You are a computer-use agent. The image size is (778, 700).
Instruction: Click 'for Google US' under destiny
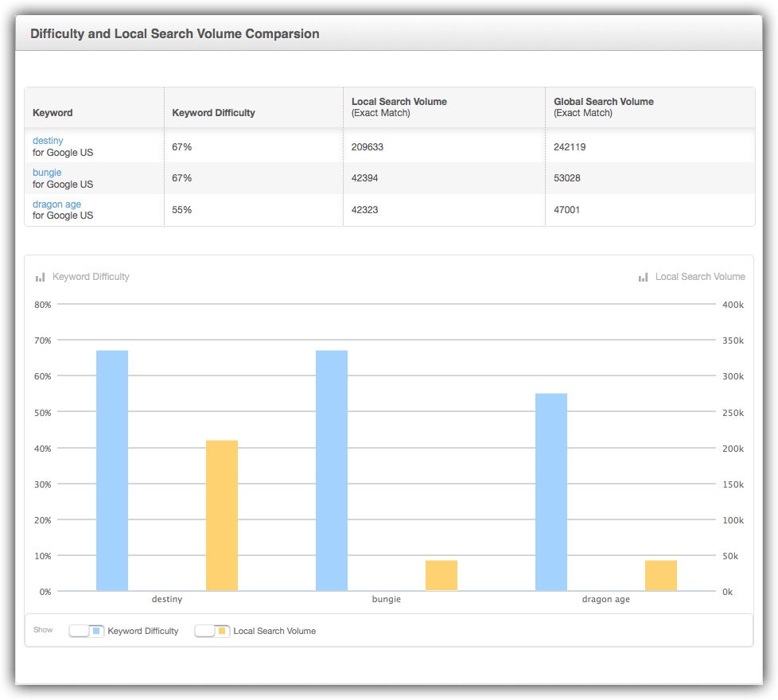click(63, 153)
